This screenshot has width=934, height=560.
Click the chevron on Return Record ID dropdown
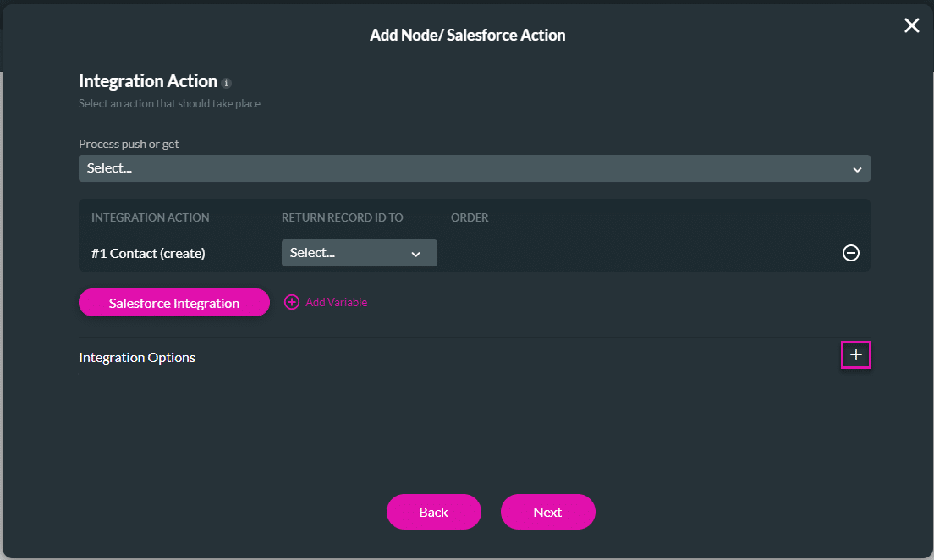pos(415,252)
